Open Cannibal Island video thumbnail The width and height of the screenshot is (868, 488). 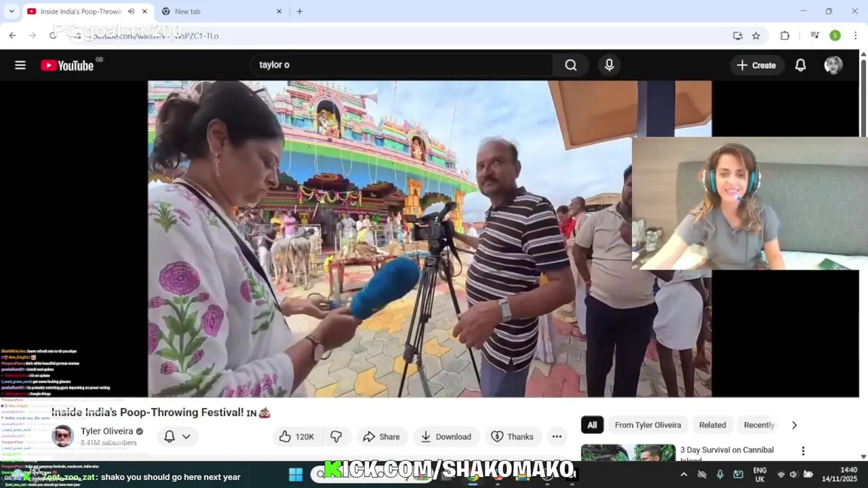pyautogui.click(x=628, y=453)
